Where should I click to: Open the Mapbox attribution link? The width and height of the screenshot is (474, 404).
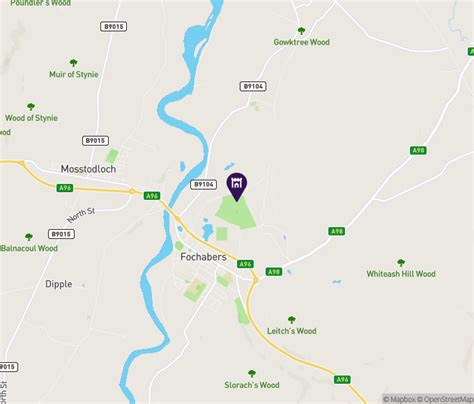point(399,399)
